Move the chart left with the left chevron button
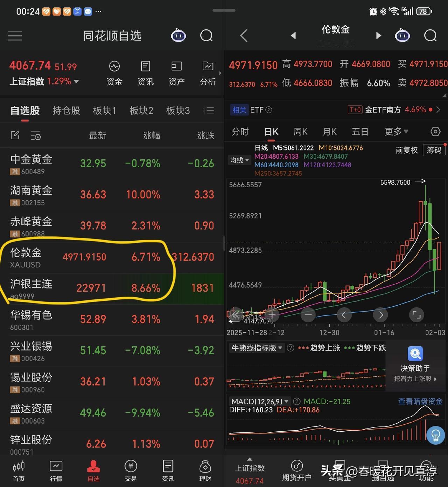 [x=344, y=315]
